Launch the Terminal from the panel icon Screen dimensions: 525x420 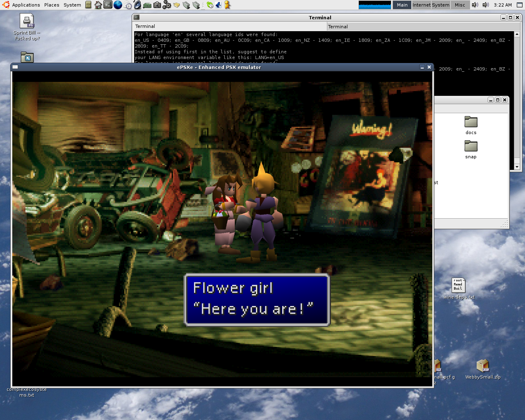coord(108,5)
